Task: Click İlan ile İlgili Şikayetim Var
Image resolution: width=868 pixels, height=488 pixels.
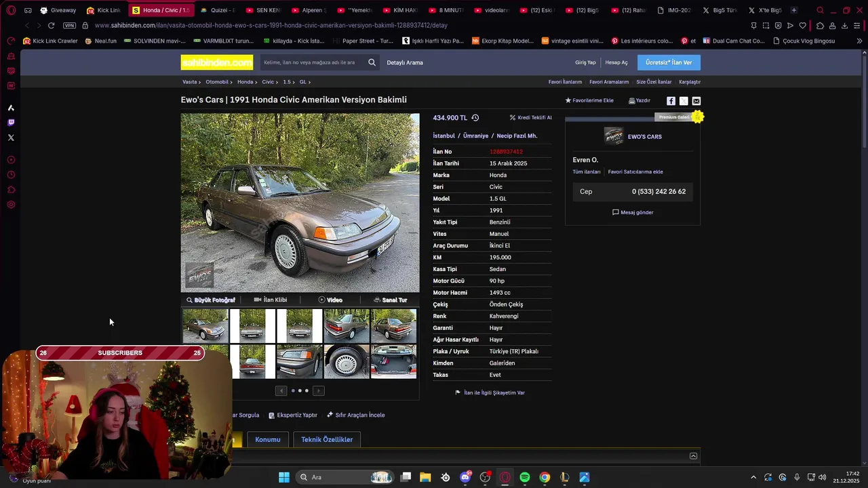Action: [490, 392]
